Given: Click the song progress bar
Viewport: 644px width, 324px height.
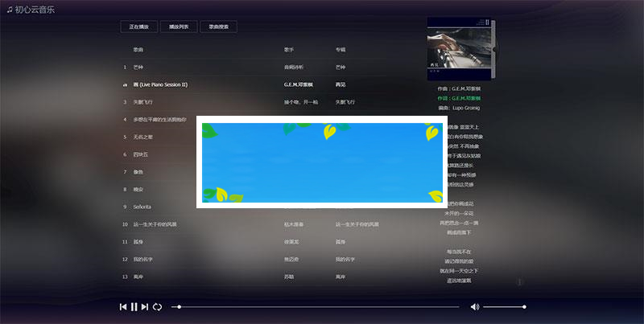Looking at the screenshot, I should 315,307.
